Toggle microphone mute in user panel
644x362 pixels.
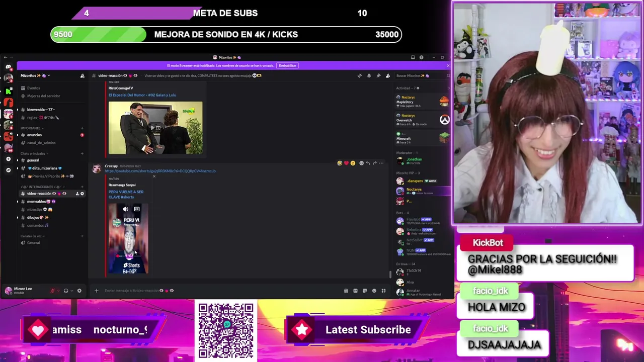52,291
